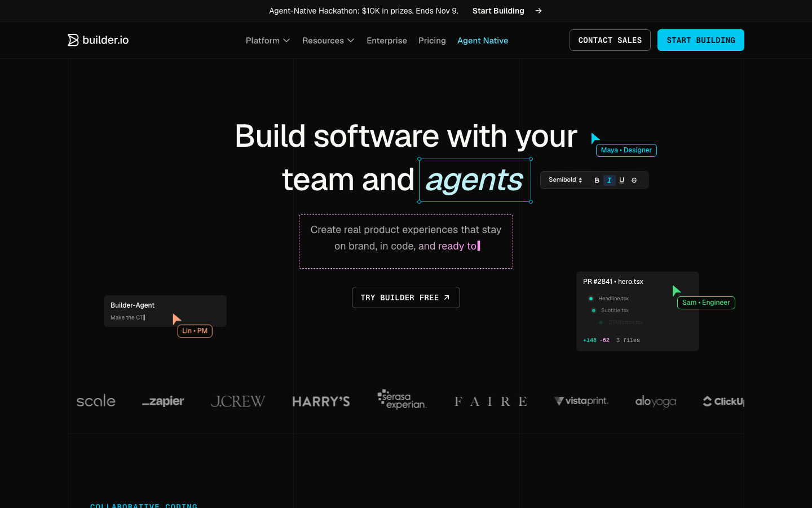Click the green status dot beside Subtitle.tsx
This screenshot has height=508, width=812.
click(593, 310)
